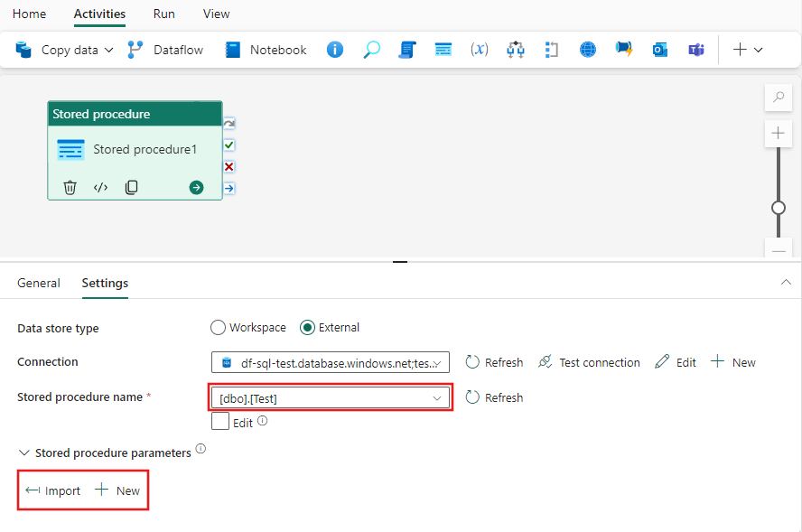Screen dimensions: 802x532
Task: Click the On fail red X connector
Action: coord(229,167)
